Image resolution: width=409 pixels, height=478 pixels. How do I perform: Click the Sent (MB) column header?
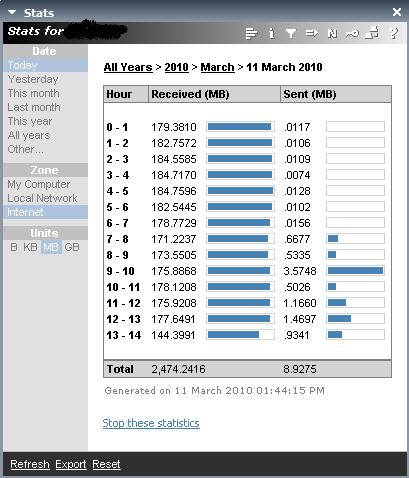click(x=336, y=94)
